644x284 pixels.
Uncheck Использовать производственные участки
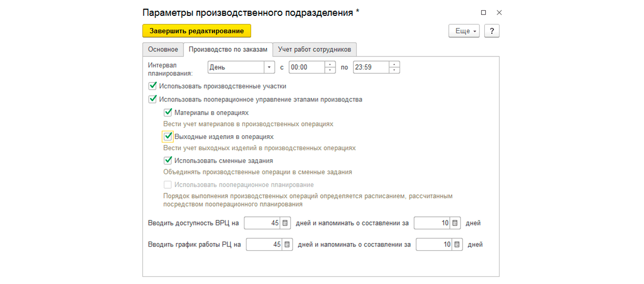click(152, 86)
